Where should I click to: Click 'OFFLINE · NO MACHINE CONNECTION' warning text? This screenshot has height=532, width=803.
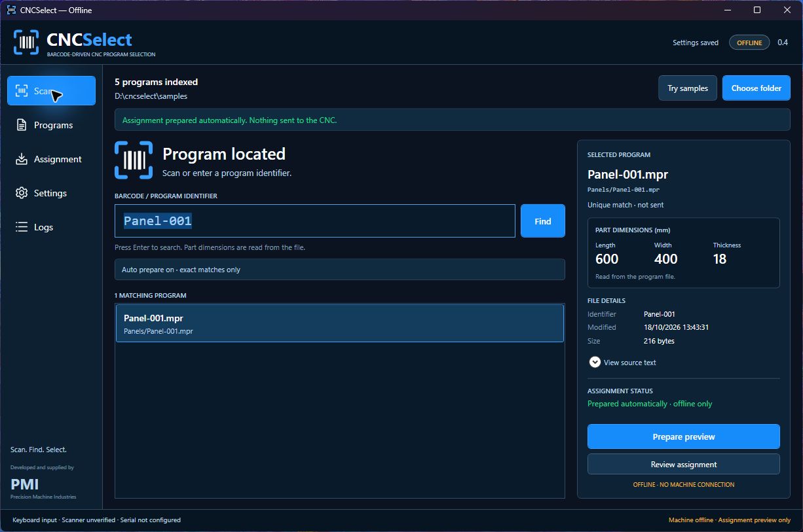tap(684, 485)
